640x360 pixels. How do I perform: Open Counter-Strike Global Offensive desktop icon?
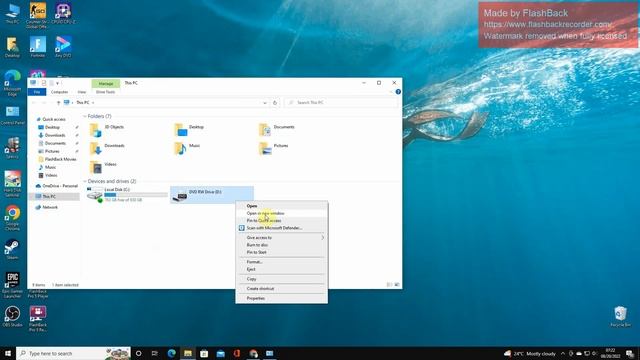(x=37, y=16)
